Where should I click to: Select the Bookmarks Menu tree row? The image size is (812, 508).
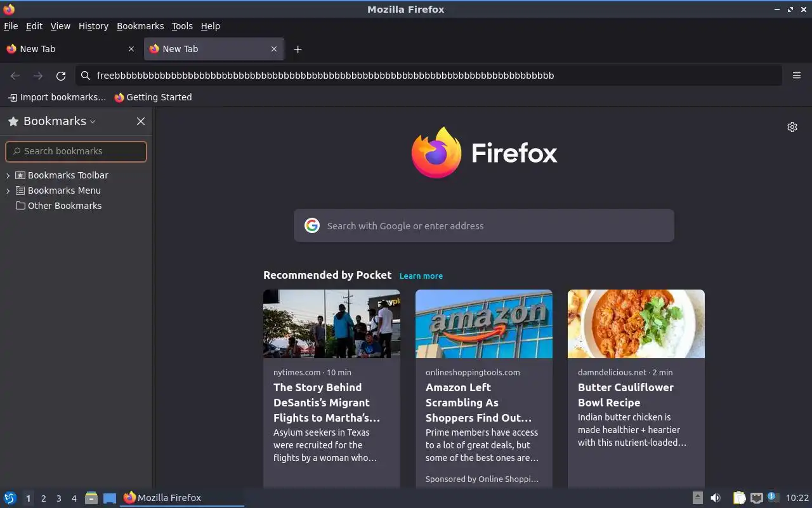point(76,190)
